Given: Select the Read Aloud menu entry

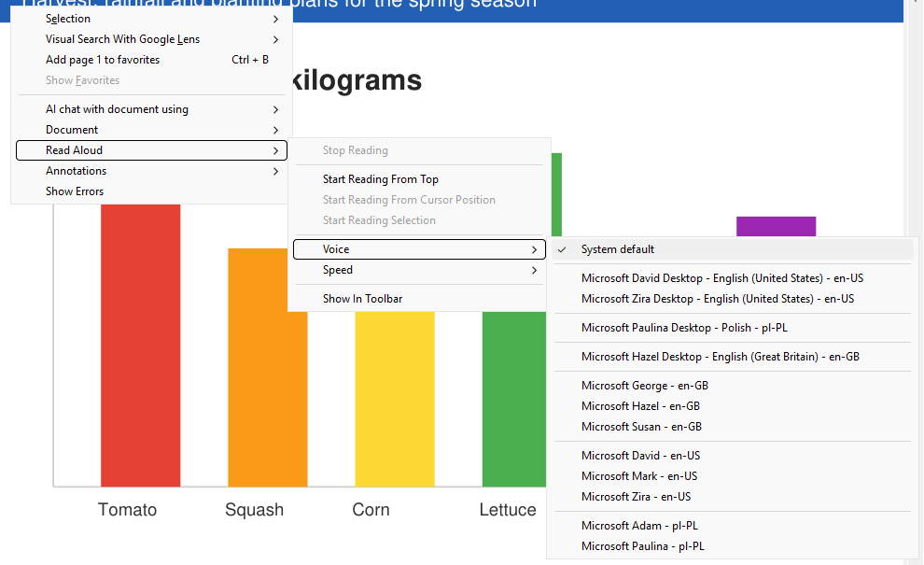Looking at the screenshot, I should (x=151, y=150).
